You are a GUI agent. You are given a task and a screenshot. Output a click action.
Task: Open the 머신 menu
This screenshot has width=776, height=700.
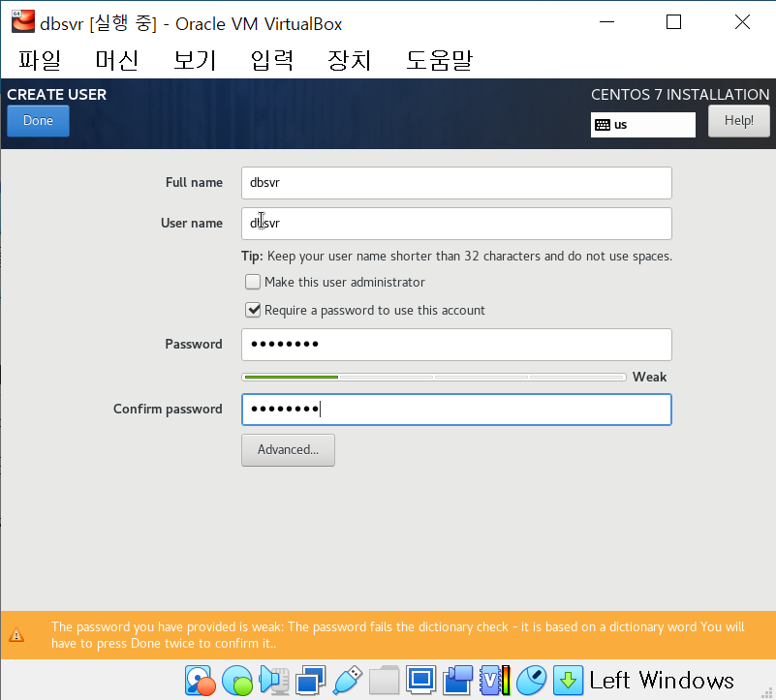tap(117, 60)
